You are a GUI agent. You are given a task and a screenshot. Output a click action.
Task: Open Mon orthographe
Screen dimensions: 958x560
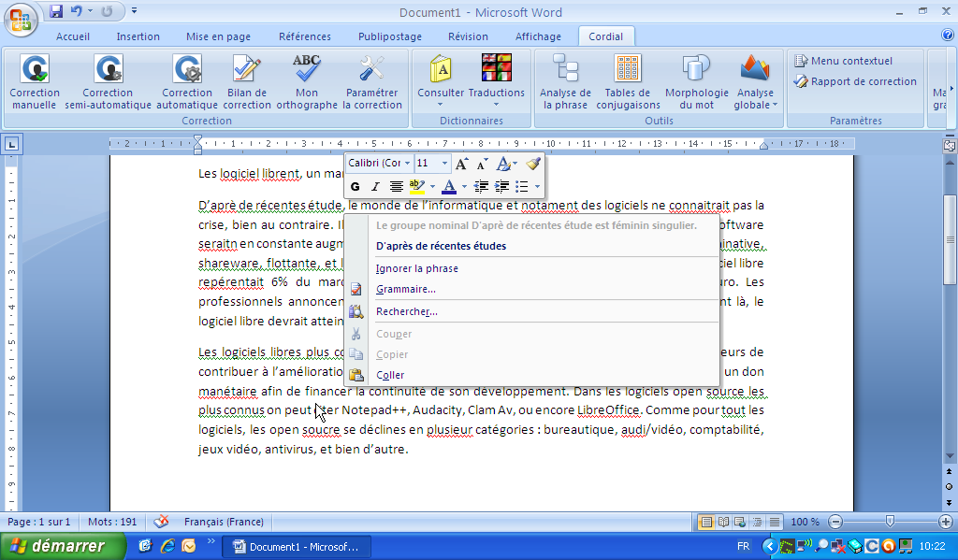[x=307, y=82]
